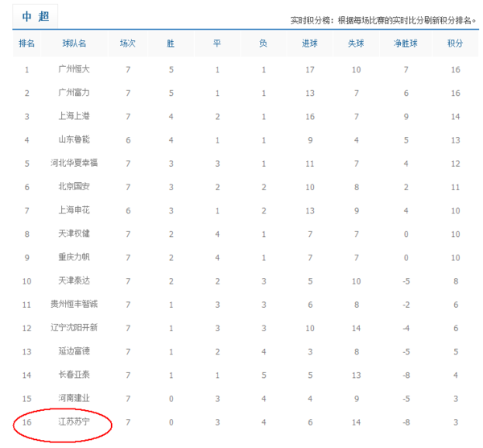
Task: Click the 场次 column header
Action: [128, 44]
